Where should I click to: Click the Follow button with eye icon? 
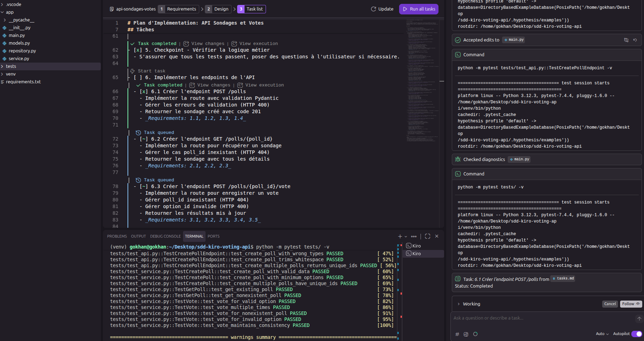(631, 304)
